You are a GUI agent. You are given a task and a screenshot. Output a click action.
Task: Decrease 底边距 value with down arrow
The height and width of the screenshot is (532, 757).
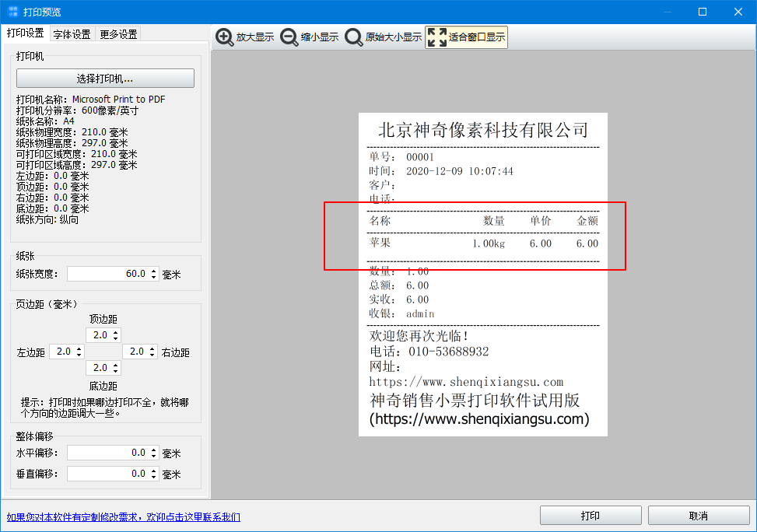[x=115, y=371]
